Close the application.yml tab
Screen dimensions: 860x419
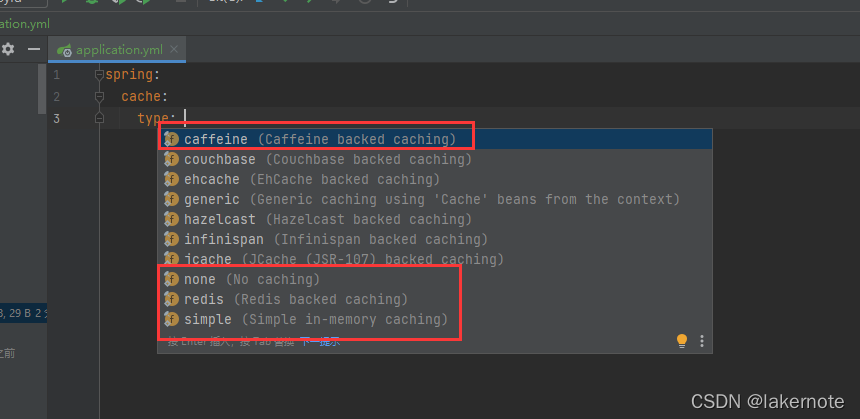174,49
